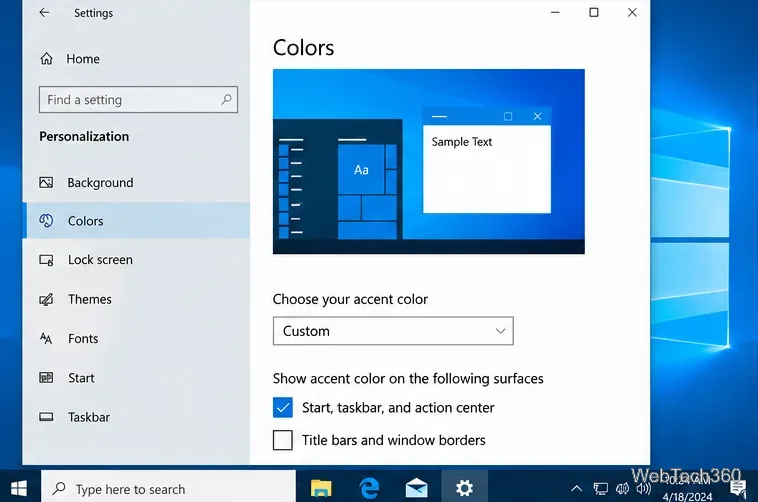This screenshot has width=758, height=502.
Task: Select the Taskbar icon in sidebar
Action: tap(46, 417)
